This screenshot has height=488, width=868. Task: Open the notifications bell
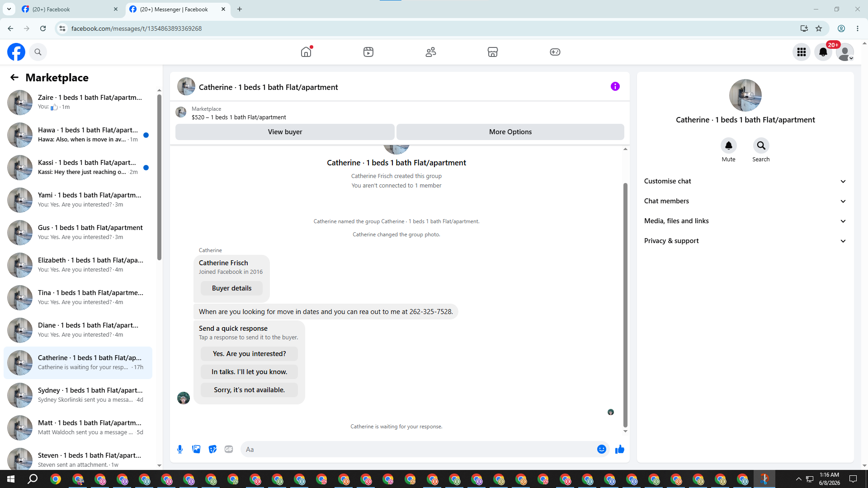(823, 52)
